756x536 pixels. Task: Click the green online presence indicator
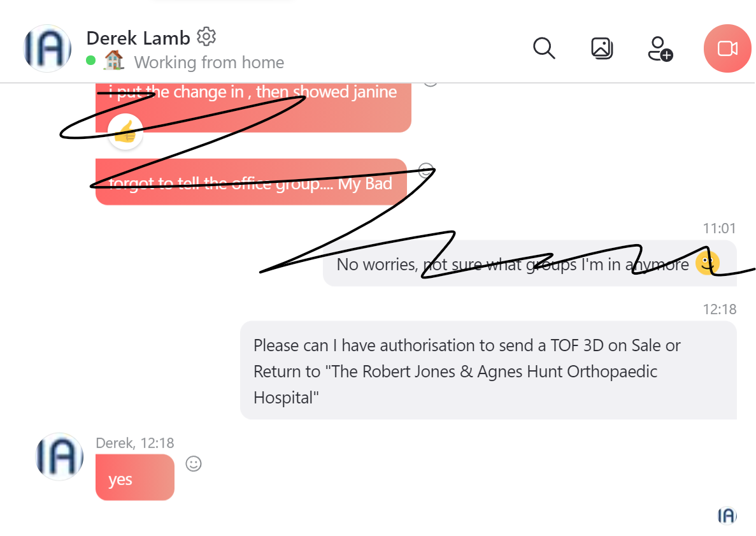[x=90, y=61]
